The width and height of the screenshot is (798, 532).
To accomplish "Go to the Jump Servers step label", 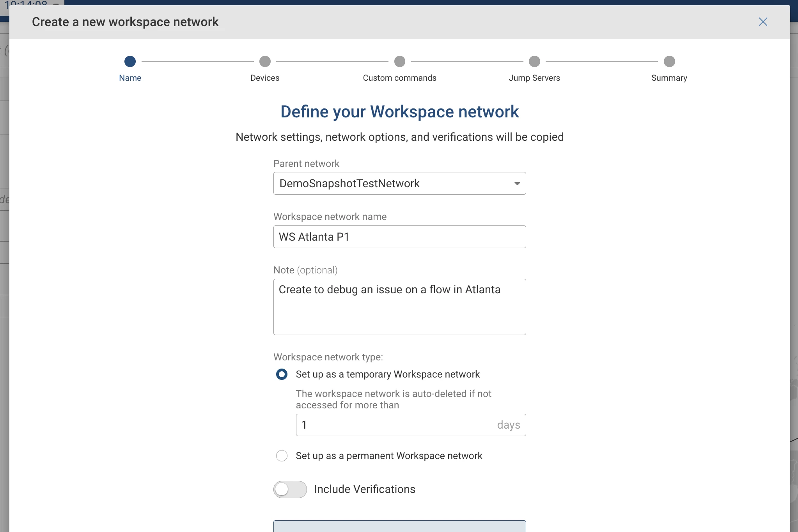I will 534,78.
